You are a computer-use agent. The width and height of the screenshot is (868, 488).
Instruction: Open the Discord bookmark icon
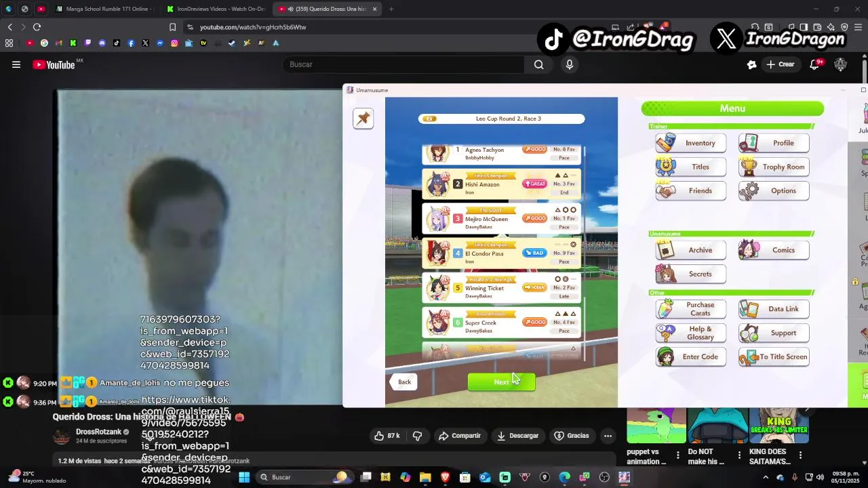pos(102,43)
